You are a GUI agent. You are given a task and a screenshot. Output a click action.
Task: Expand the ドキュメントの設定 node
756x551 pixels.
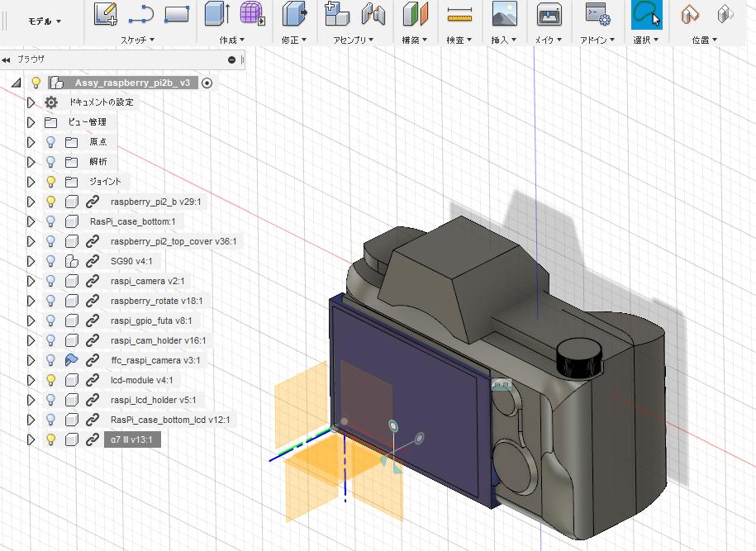coord(31,102)
